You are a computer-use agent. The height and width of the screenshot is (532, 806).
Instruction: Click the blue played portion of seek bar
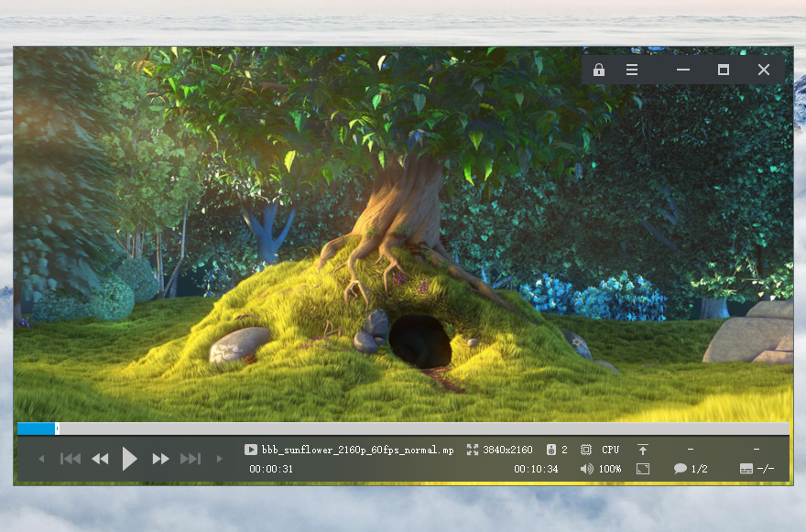(36, 429)
